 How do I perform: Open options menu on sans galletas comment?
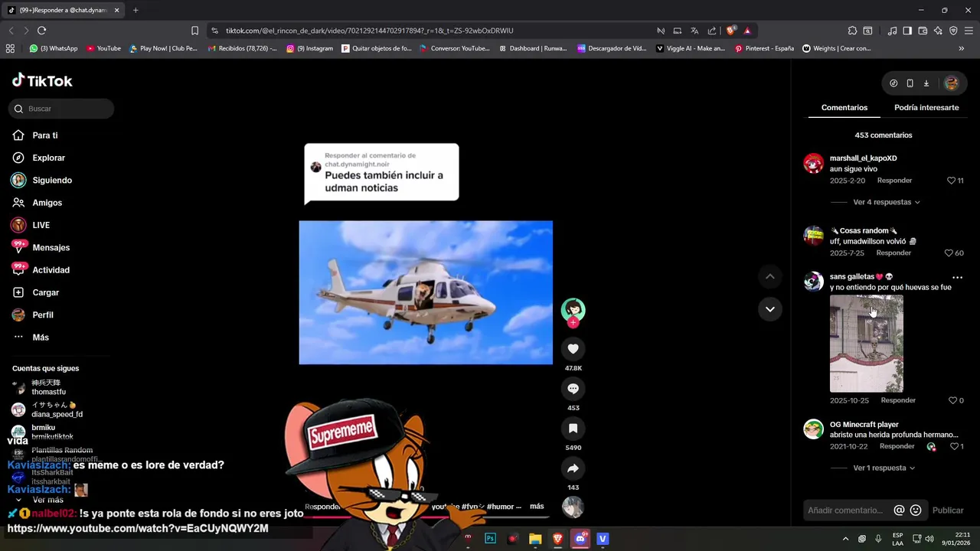[957, 277]
